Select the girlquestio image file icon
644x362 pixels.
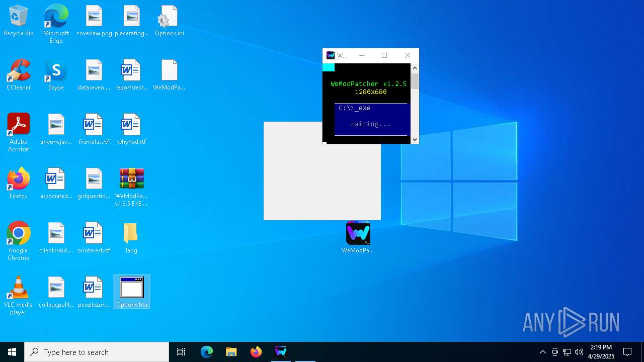pos(94,184)
